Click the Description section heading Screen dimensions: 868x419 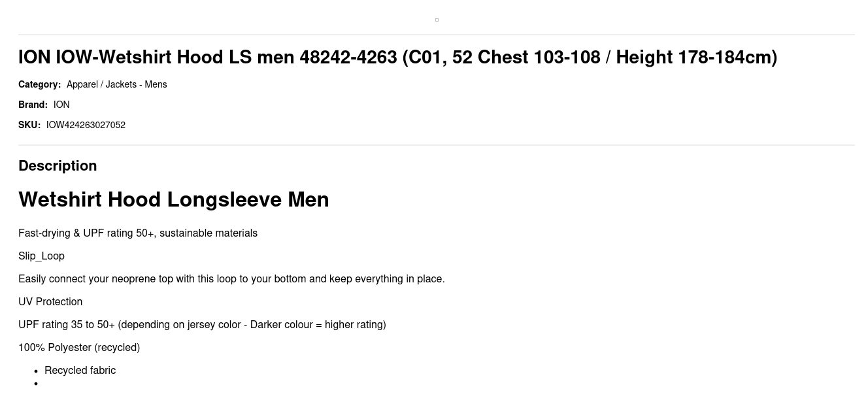pyautogui.click(x=58, y=166)
